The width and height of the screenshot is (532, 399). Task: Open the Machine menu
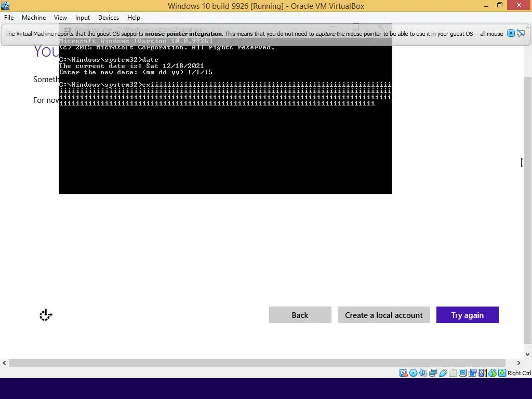coord(34,18)
